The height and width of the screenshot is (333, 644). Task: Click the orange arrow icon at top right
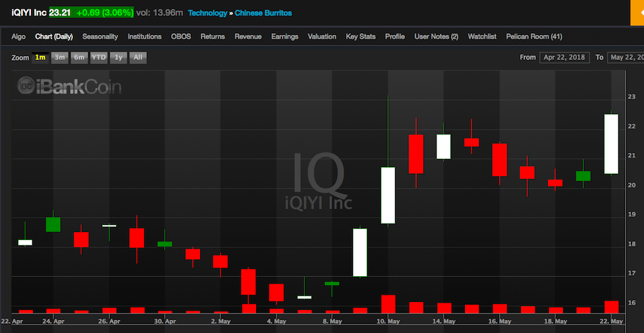click(637, 13)
